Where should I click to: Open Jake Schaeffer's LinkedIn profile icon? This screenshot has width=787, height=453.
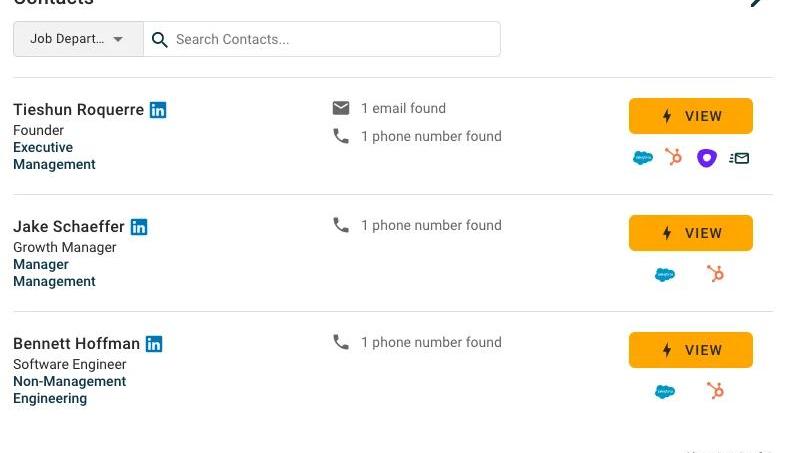click(x=139, y=227)
